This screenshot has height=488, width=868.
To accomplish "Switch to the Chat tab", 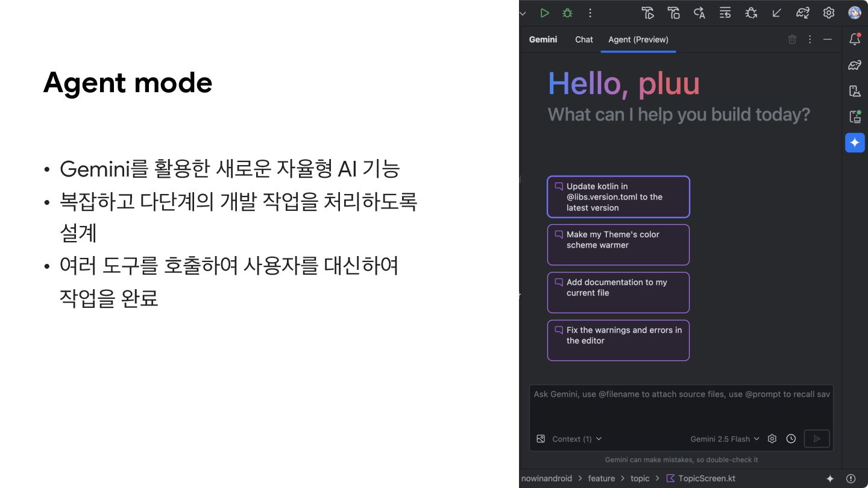I will point(584,39).
